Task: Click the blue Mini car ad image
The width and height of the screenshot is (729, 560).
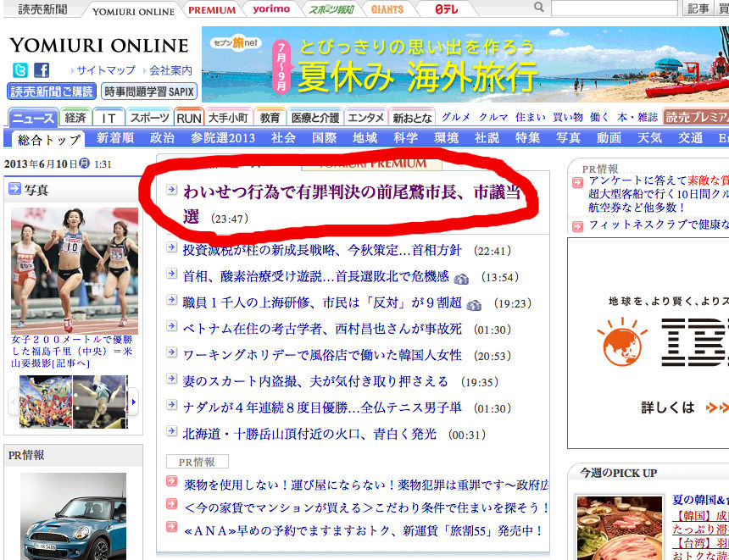Action: [73, 516]
